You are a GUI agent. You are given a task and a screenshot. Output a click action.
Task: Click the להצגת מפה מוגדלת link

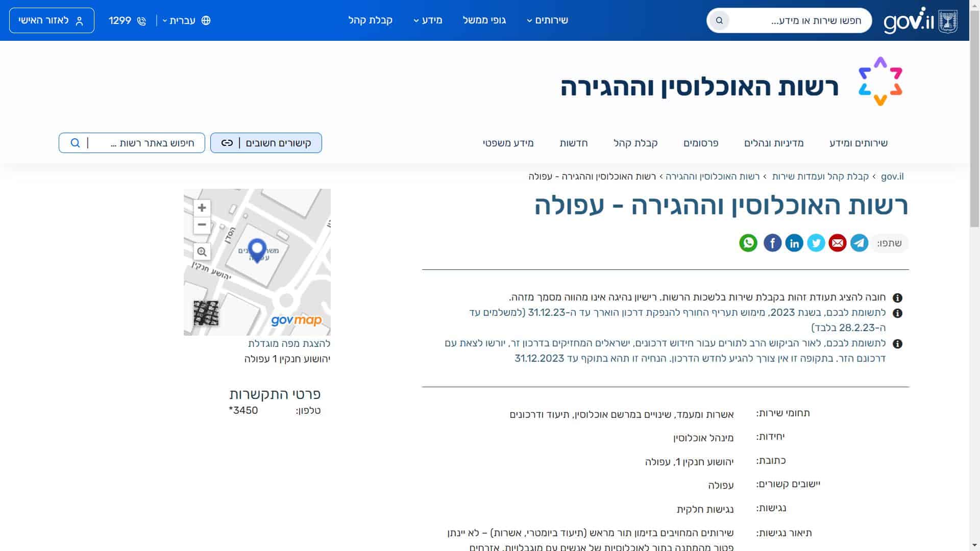pyautogui.click(x=289, y=343)
